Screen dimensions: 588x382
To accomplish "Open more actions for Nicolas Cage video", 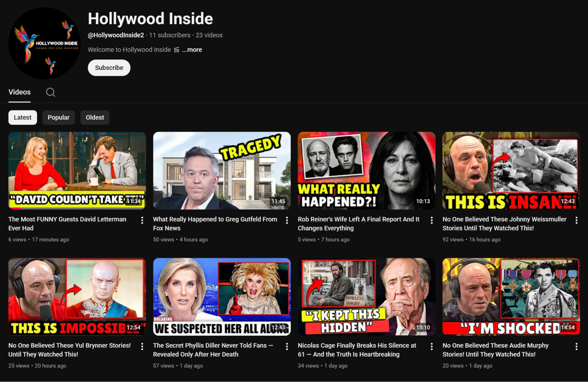I will pyautogui.click(x=432, y=346).
